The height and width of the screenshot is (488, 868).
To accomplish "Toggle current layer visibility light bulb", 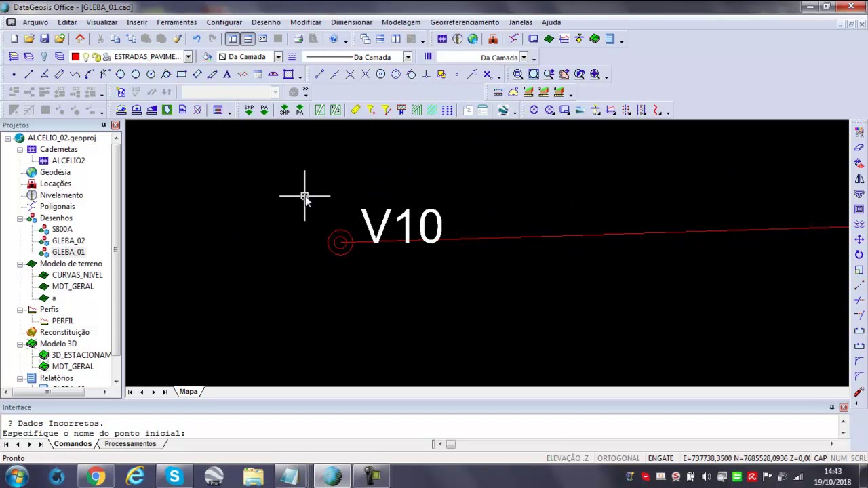I will pos(86,57).
